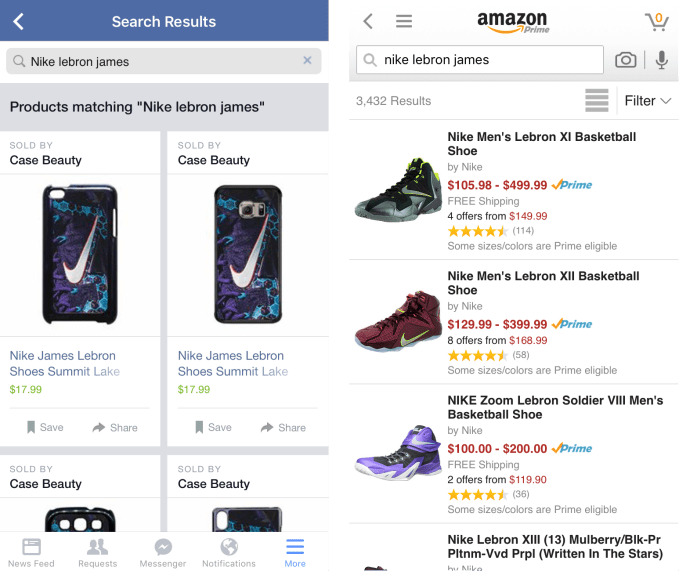Open Nike Men's Lebron XI Basketball Shoe
Image resolution: width=679 pixels, height=571 pixels.
click(x=541, y=144)
